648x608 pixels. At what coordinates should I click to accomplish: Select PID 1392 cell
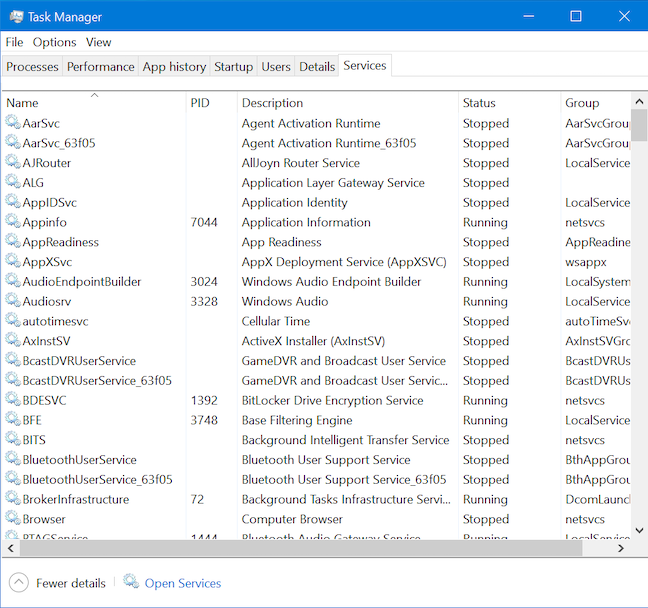(x=204, y=400)
